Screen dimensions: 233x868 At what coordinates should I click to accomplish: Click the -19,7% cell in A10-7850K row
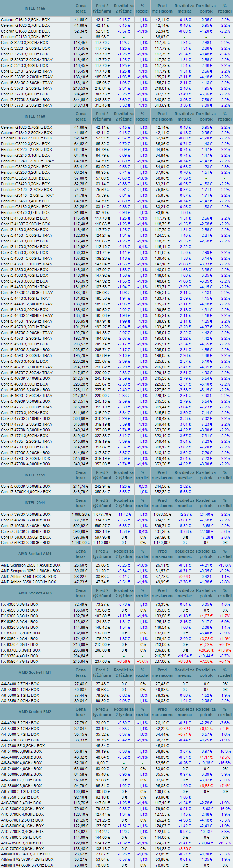click(x=225, y=843)
